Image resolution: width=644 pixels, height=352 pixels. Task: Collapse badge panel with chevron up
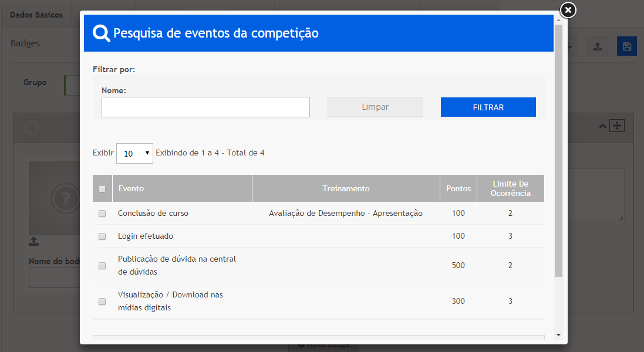click(x=602, y=126)
